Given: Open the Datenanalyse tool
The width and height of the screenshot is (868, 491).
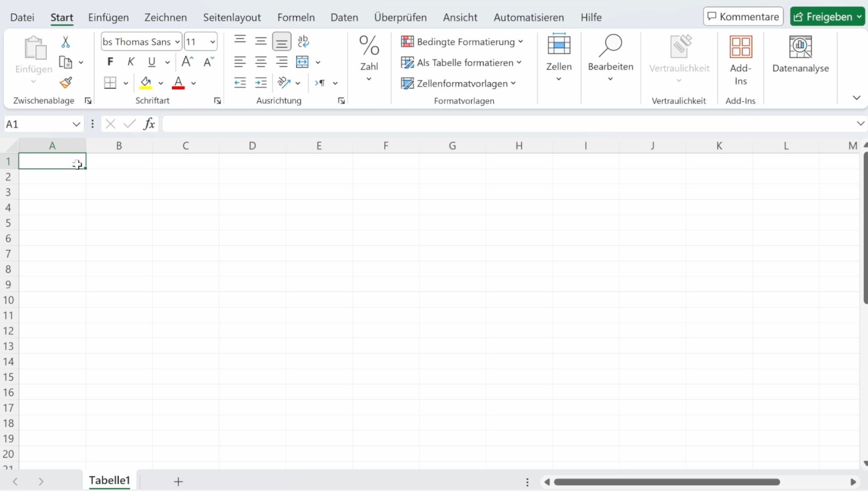Looking at the screenshot, I should point(800,54).
